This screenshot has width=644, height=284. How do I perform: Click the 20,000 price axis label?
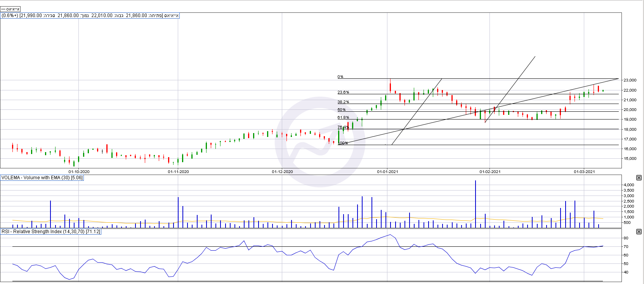click(630, 109)
